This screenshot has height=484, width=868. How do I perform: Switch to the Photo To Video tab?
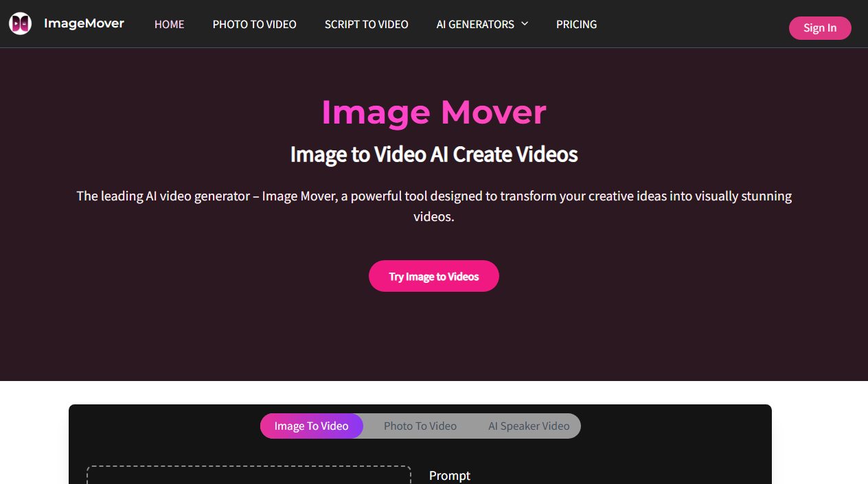[420, 426]
